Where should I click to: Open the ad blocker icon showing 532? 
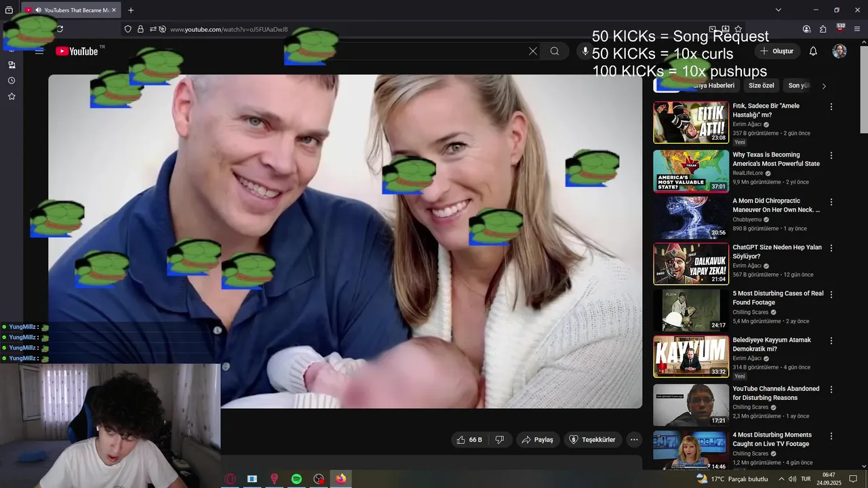pos(840,28)
